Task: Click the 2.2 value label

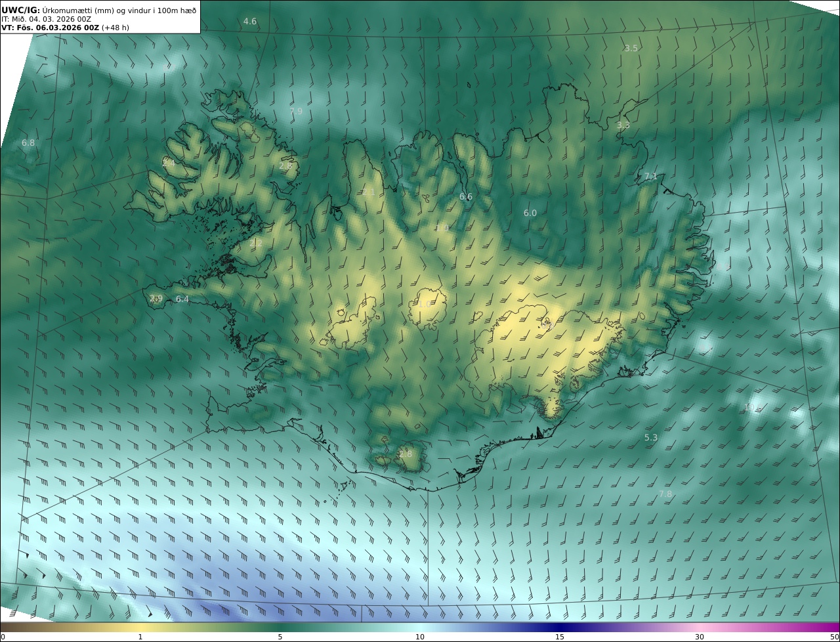Action: coord(256,243)
